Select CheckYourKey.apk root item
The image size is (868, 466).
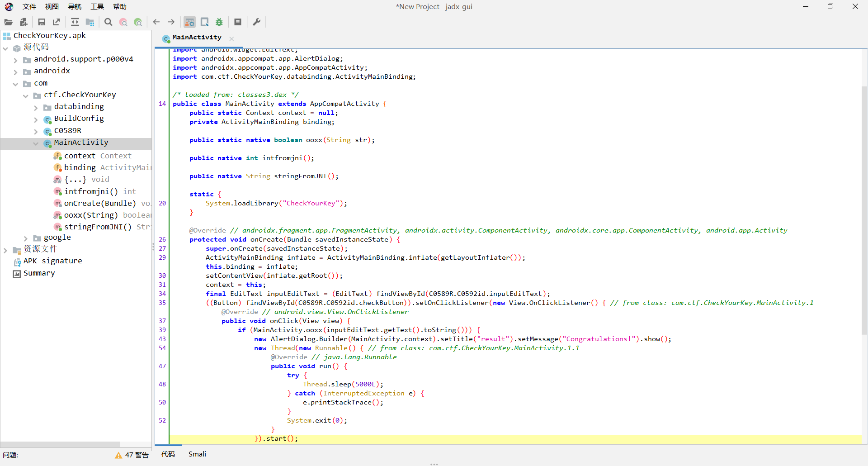pos(49,36)
